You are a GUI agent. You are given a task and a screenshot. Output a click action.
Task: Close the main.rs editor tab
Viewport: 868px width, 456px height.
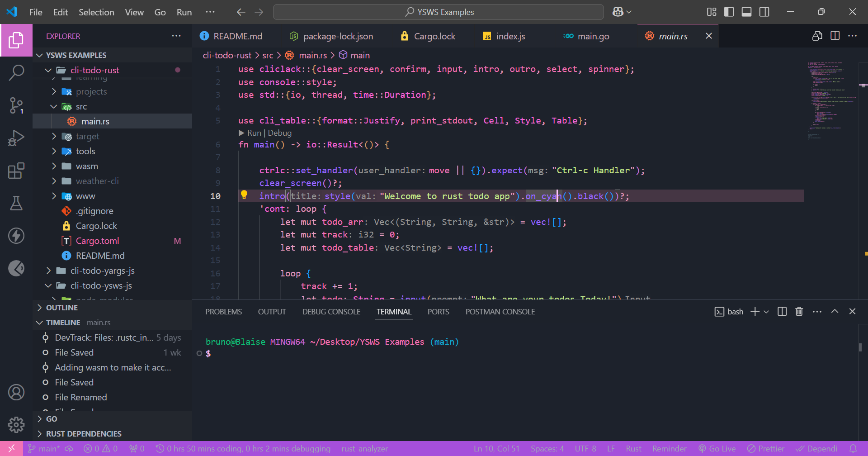point(709,36)
